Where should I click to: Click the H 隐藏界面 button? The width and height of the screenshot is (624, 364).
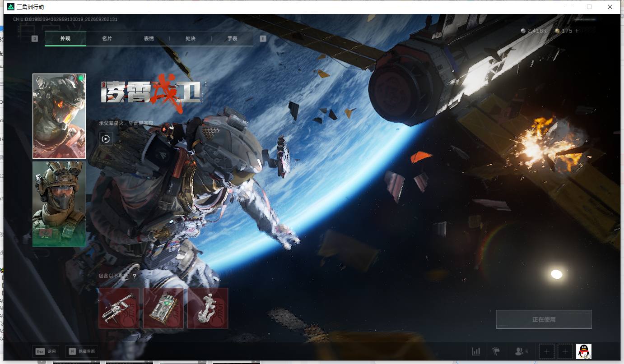click(82, 351)
